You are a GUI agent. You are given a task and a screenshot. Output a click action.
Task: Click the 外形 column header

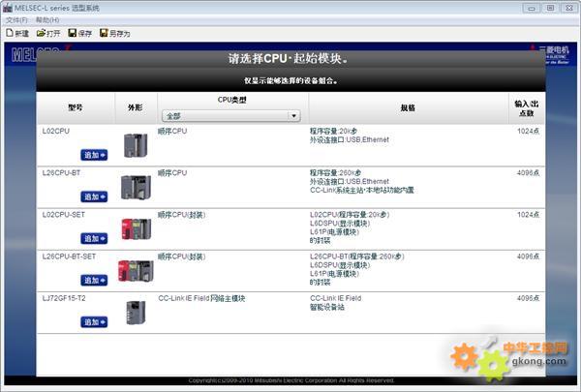[x=136, y=107]
